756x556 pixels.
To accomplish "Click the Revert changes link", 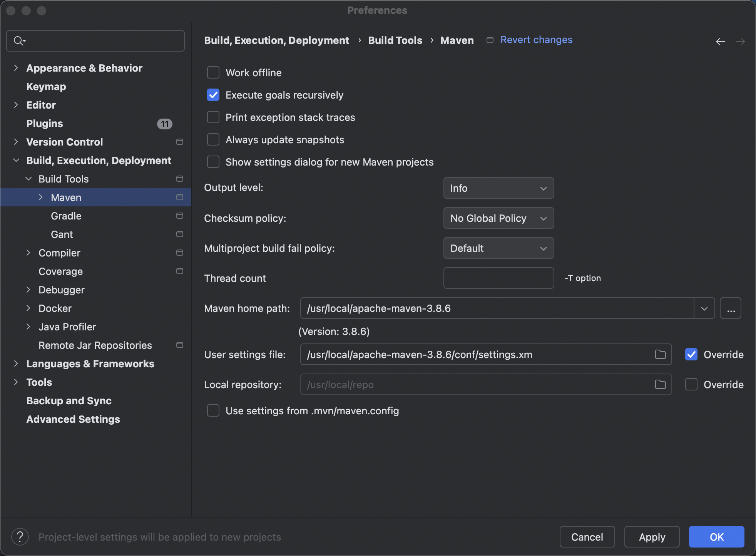I will coord(536,40).
